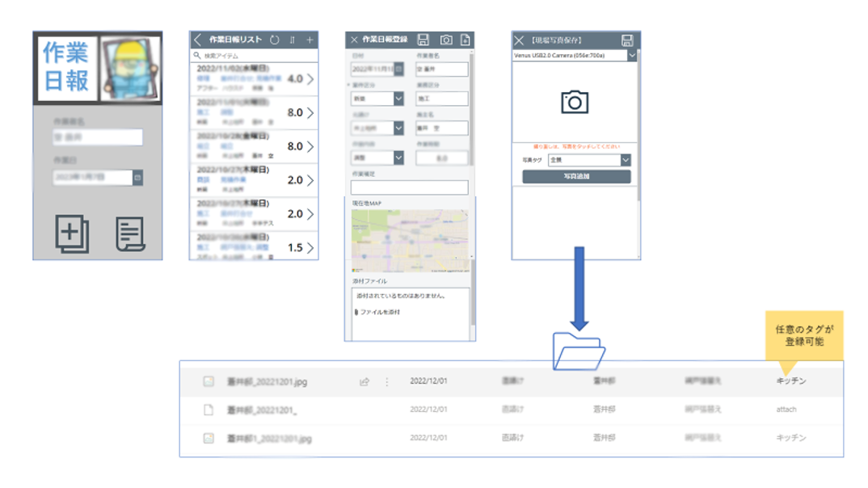Click the 検索アイテム search box

[x=254, y=56]
